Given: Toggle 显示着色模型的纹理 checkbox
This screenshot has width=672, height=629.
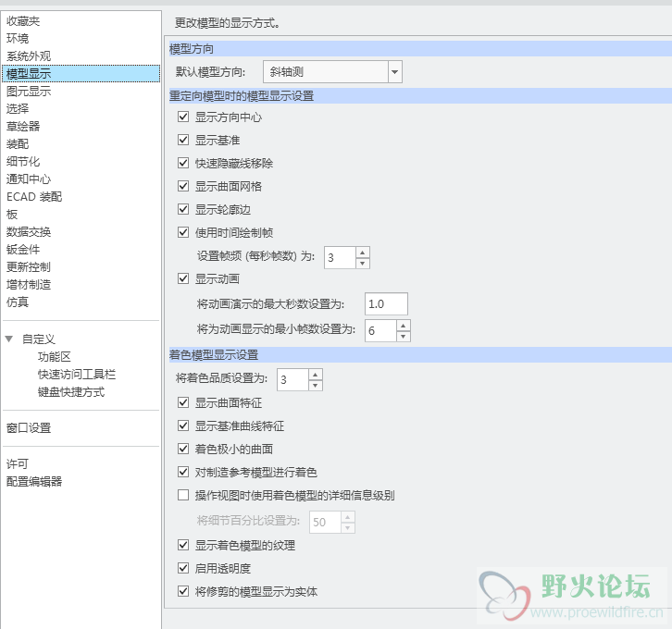Looking at the screenshot, I should point(183,545).
